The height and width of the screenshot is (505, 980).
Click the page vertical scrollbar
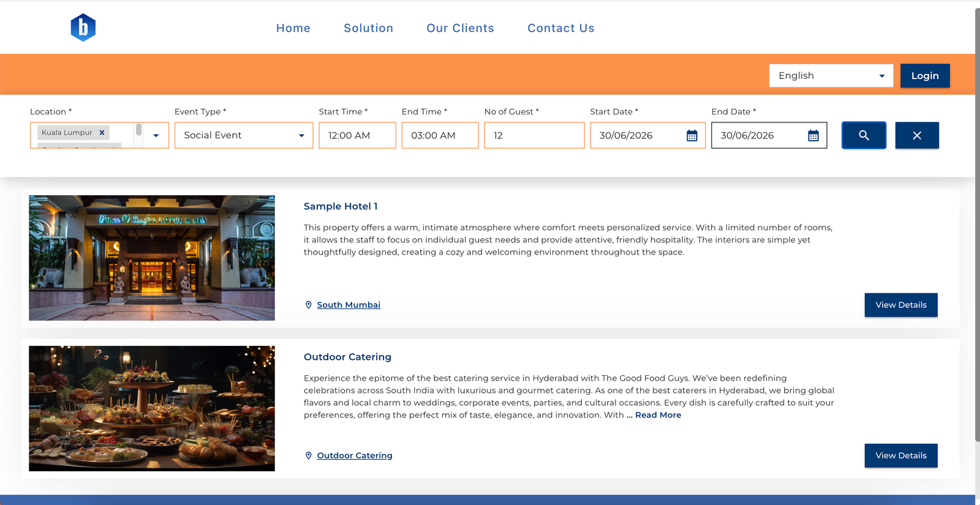978,223
